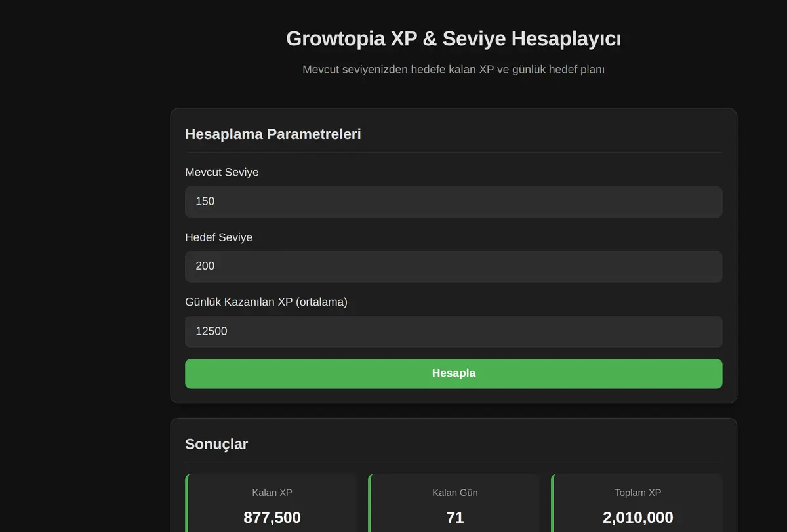Click the Hedef Seviye label

(x=218, y=237)
